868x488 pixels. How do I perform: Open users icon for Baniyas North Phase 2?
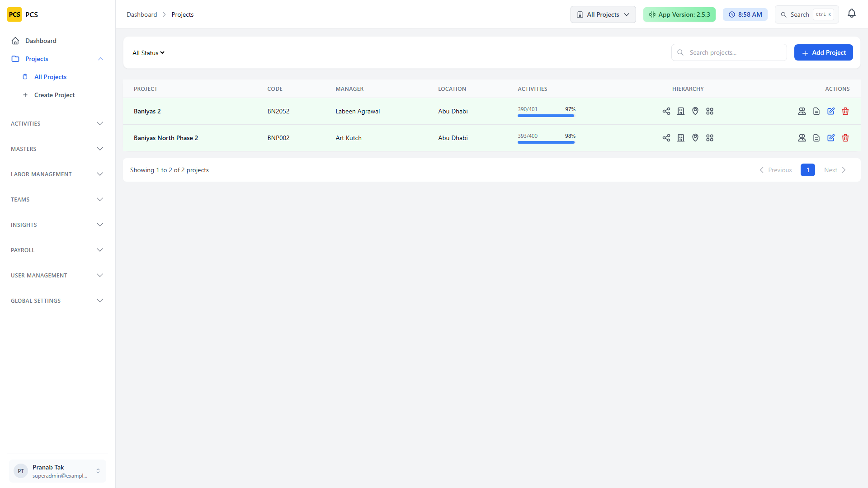pos(802,138)
